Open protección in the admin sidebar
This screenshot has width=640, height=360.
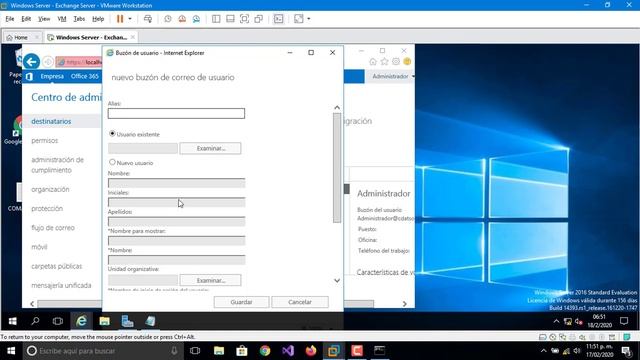(47, 209)
